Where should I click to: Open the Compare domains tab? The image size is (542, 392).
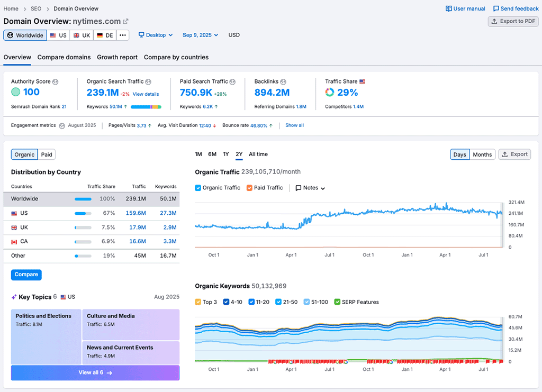click(64, 57)
